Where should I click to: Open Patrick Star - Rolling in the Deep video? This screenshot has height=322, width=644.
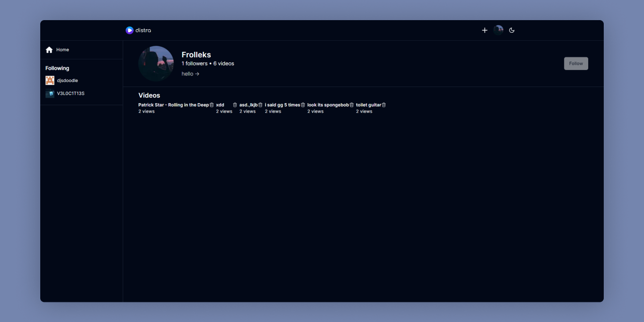174,105
